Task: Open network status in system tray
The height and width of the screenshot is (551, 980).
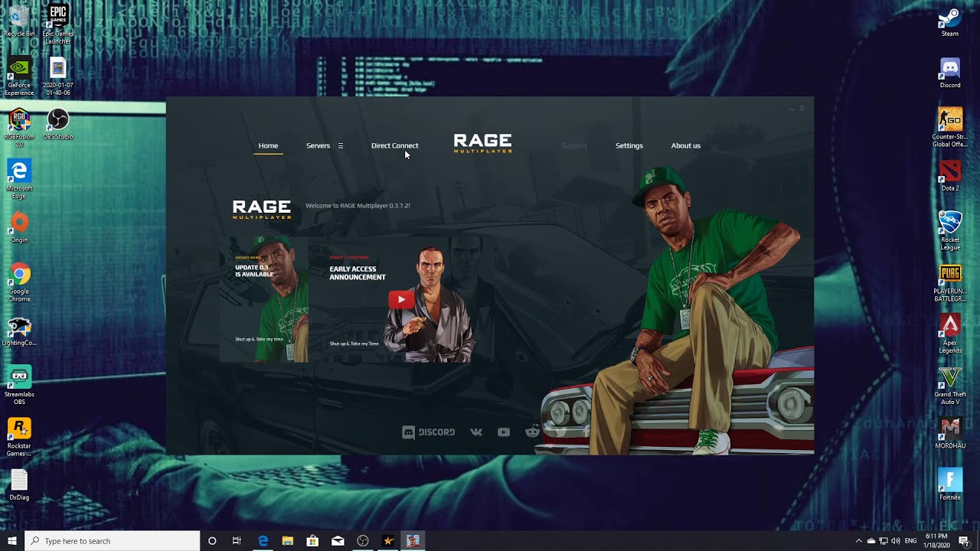Action: [x=884, y=541]
